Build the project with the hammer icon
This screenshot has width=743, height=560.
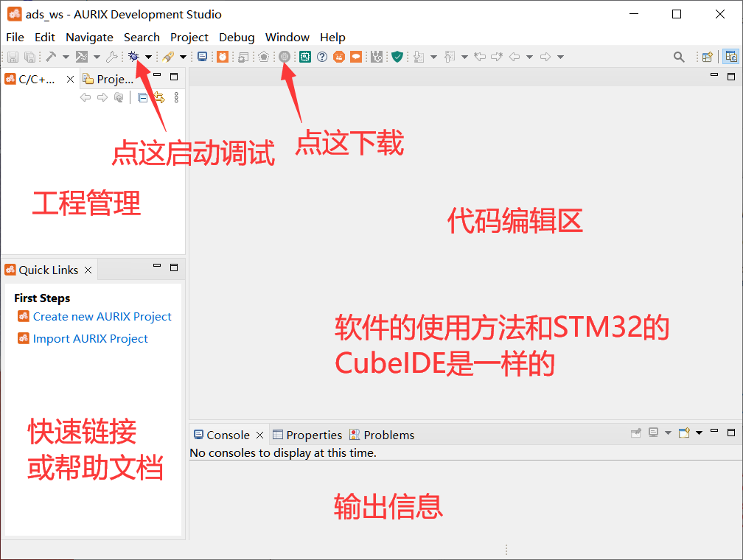click(x=51, y=57)
